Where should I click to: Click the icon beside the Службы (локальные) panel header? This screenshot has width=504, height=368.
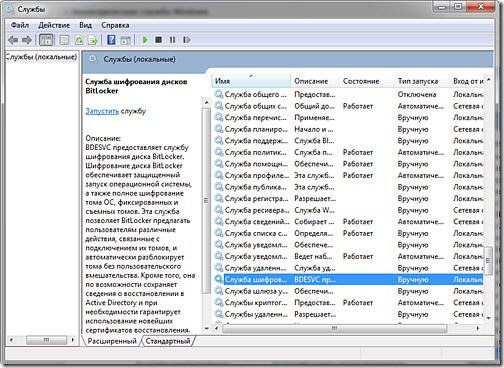93,59
